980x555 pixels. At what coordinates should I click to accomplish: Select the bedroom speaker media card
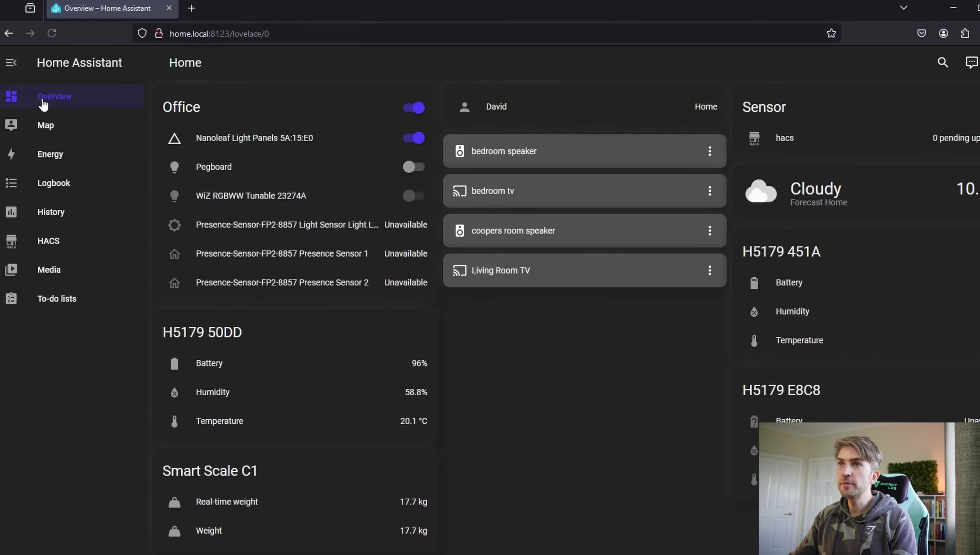click(x=584, y=151)
